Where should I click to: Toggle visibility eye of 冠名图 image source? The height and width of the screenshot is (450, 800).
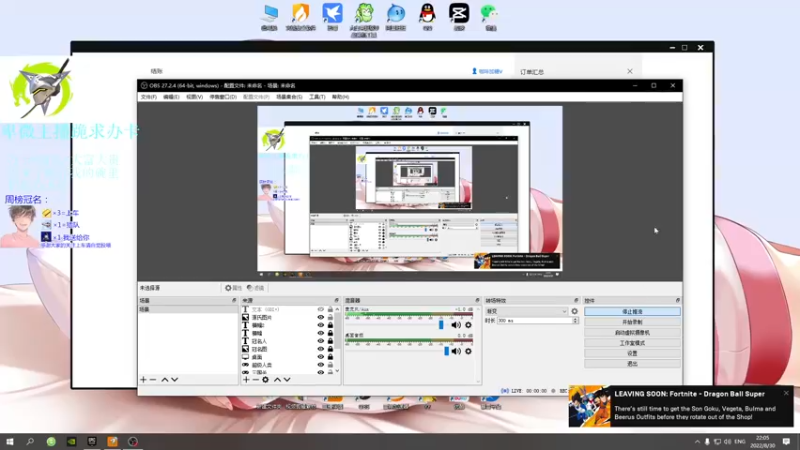(320, 349)
